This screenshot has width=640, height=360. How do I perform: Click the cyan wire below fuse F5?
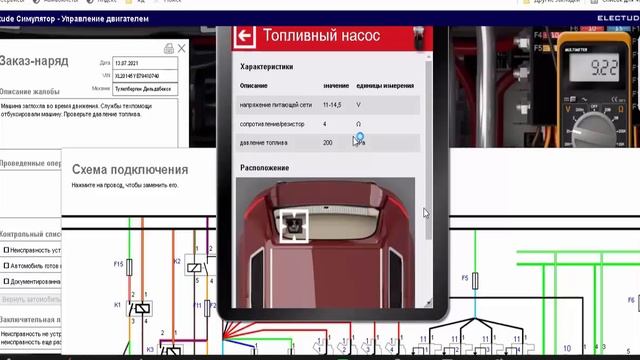pos(475,304)
